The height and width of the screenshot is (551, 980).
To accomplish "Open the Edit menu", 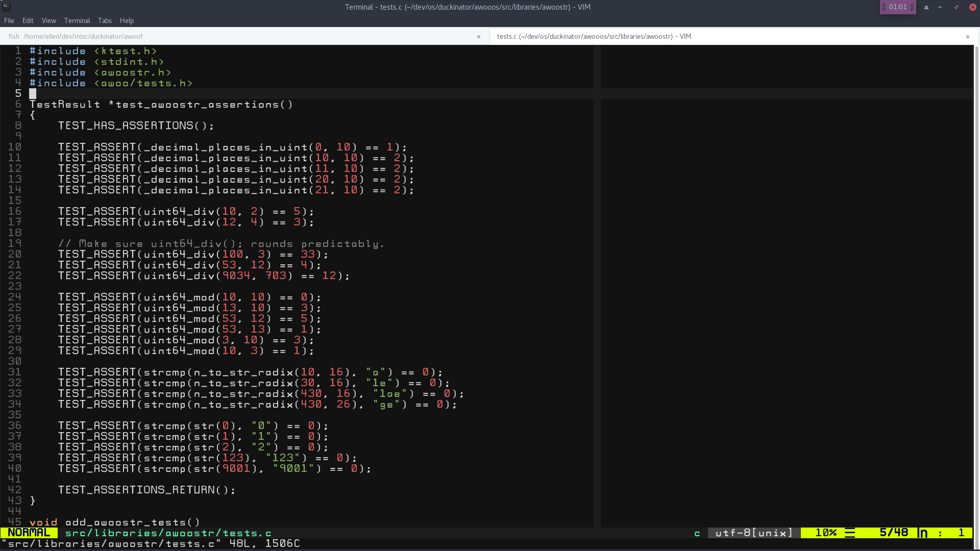I will click(x=28, y=21).
